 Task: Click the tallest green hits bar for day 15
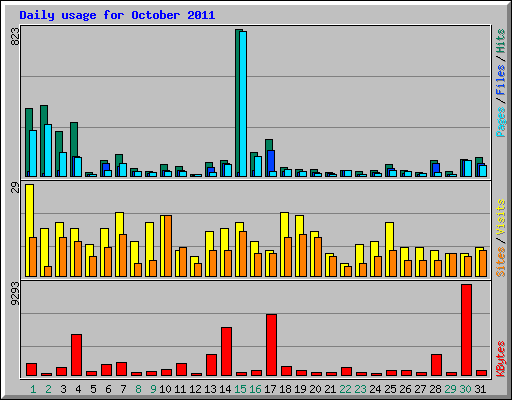point(237,103)
